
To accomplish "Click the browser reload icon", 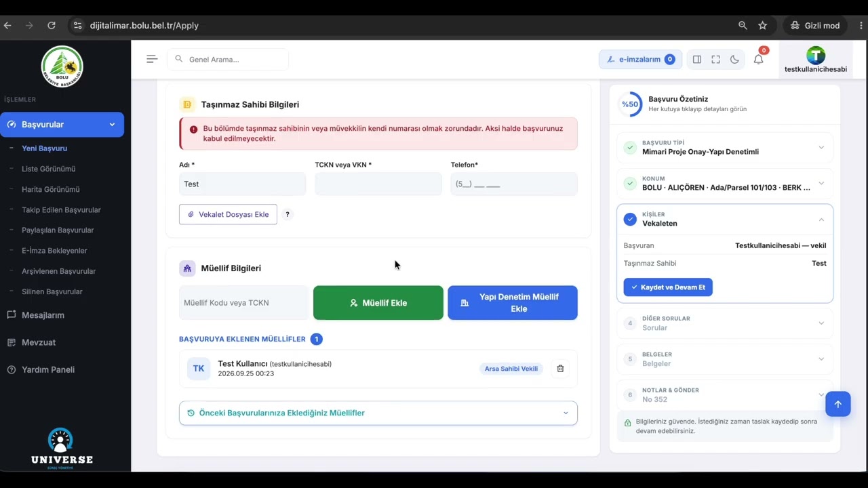I will [52, 25].
